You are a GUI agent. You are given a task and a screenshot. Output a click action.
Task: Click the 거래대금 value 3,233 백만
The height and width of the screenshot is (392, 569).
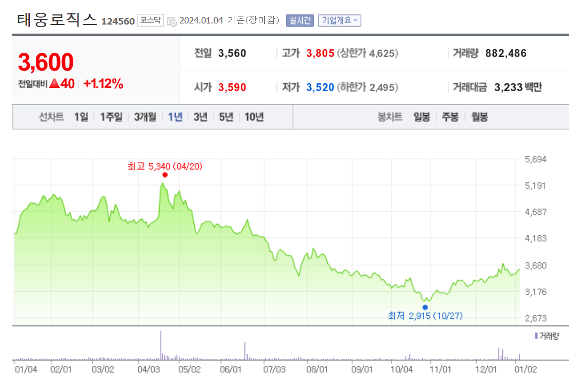pyautogui.click(x=518, y=87)
